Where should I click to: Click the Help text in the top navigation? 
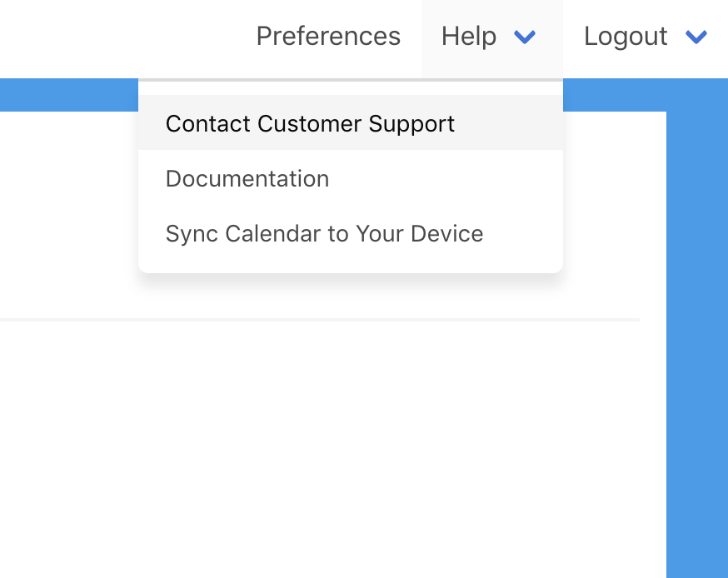coord(469,37)
